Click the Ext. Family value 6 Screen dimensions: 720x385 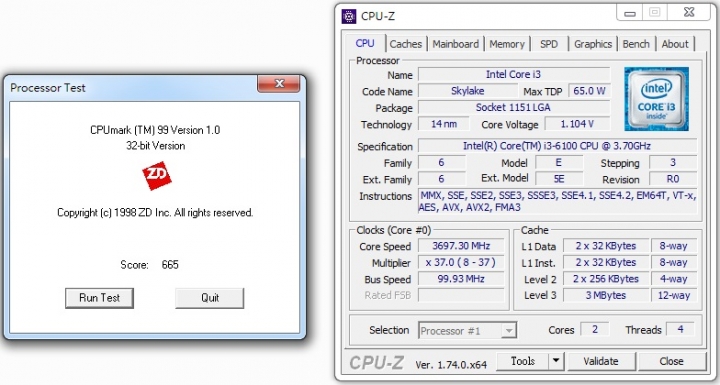[441, 179]
